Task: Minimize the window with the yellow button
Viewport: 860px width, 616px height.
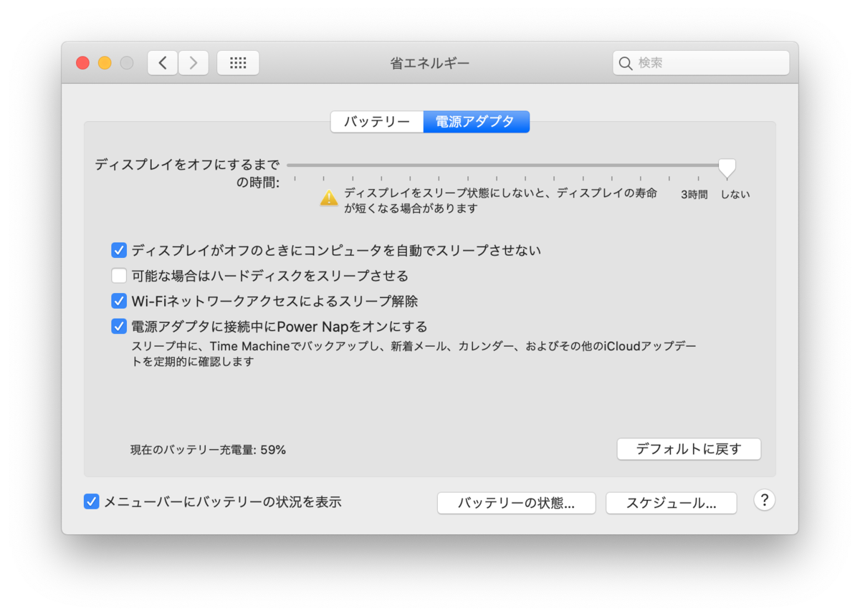Action: tap(105, 63)
